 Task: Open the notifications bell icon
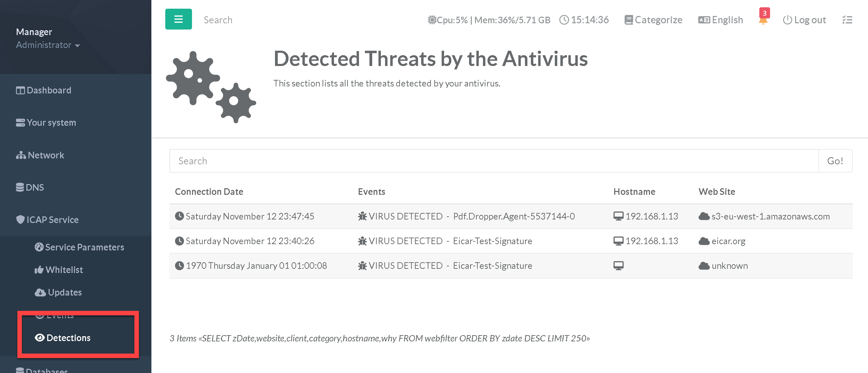click(x=763, y=20)
